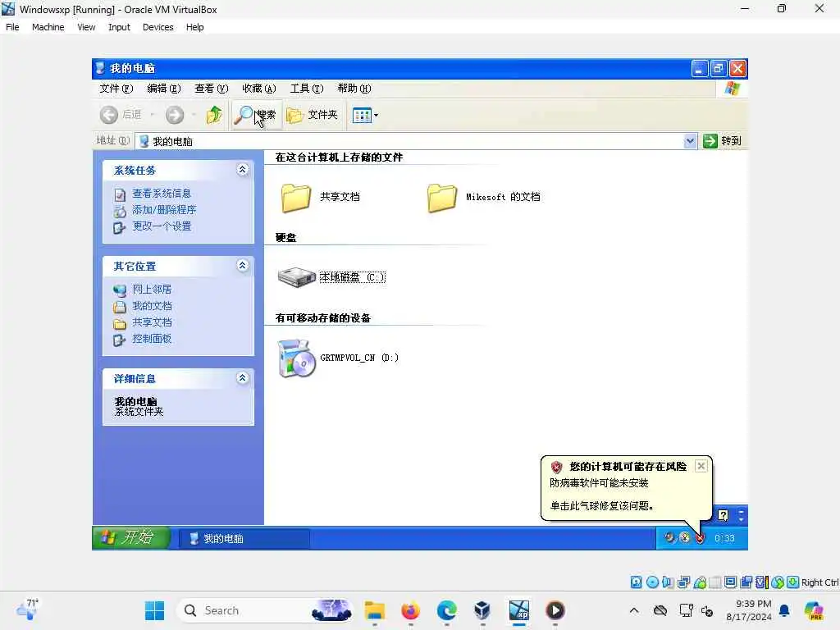
Task: Open 共享文档 link in sidebar
Action: (152, 322)
